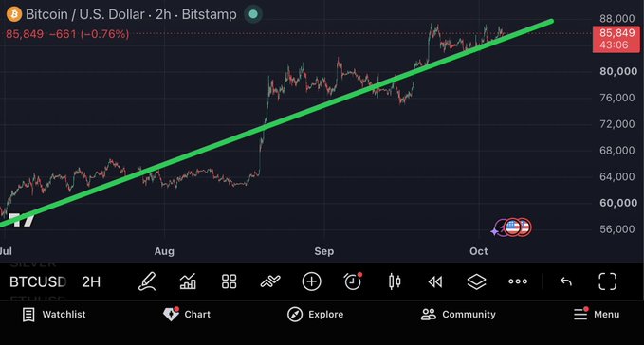The image size is (644, 345).
Task: Open the Menu tab
Action: coord(597,315)
